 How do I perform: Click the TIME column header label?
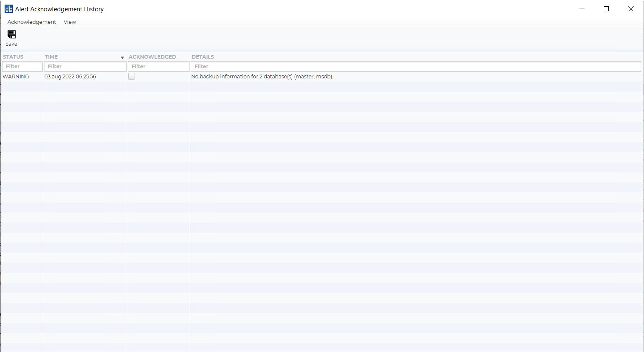(x=51, y=57)
